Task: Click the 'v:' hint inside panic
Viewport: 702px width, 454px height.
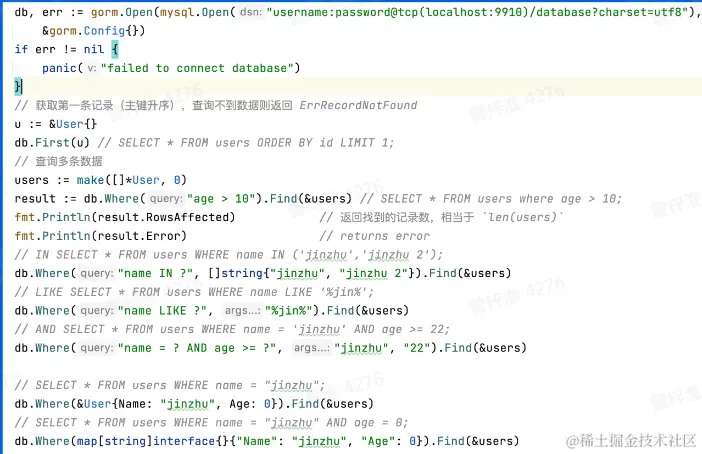Action: tap(92, 68)
